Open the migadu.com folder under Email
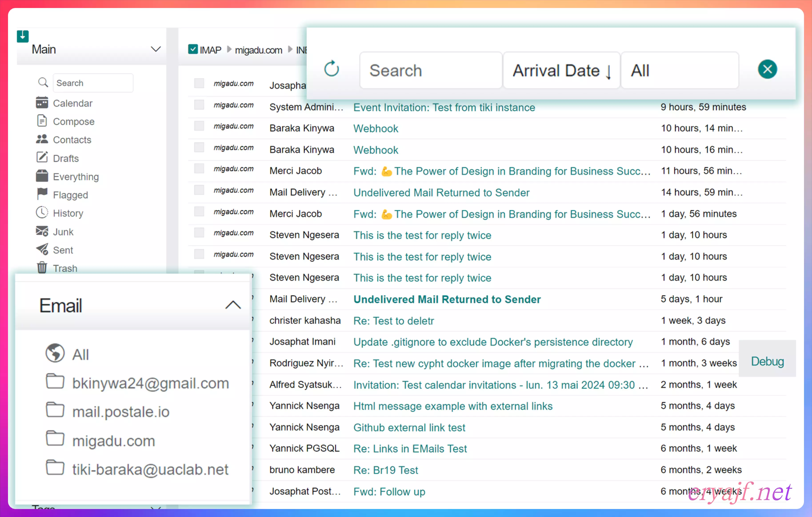 [113, 441]
